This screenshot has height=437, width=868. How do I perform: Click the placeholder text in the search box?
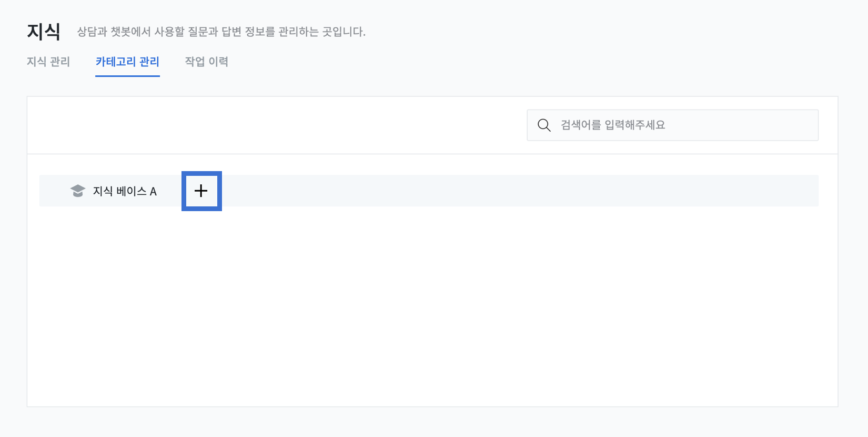[x=613, y=125]
